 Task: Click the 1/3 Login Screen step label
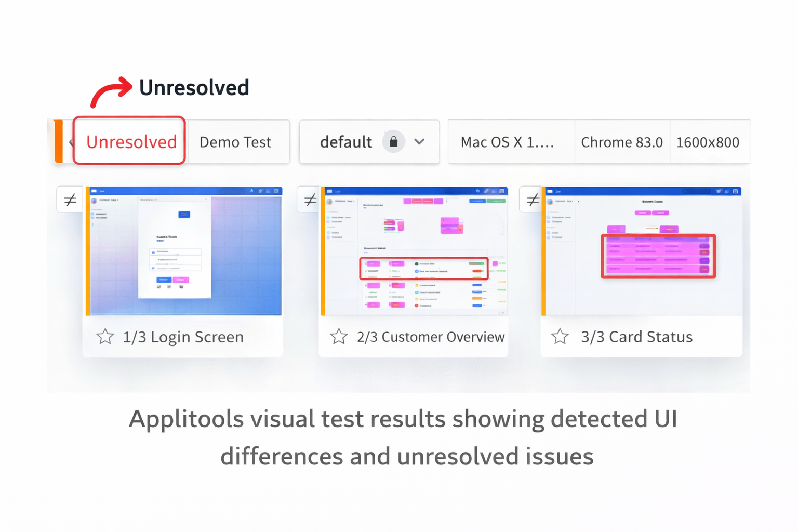click(x=183, y=337)
